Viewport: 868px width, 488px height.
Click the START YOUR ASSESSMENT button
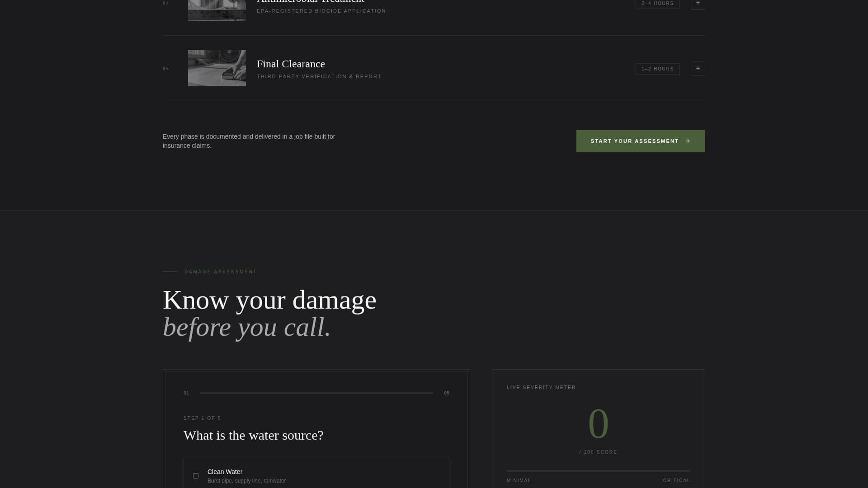pyautogui.click(x=641, y=141)
